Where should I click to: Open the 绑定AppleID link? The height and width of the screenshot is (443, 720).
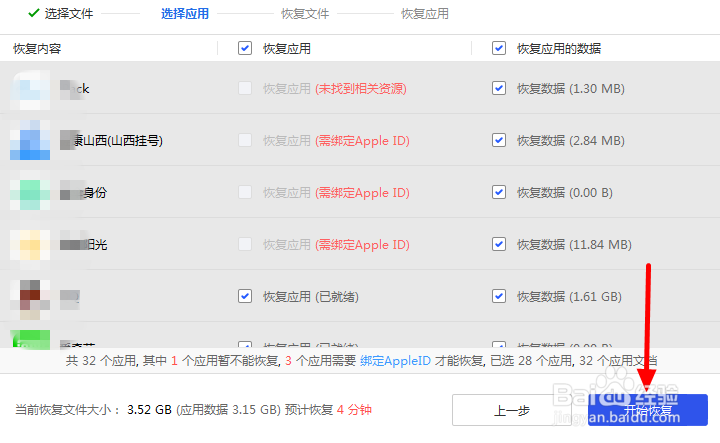[x=395, y=361]
